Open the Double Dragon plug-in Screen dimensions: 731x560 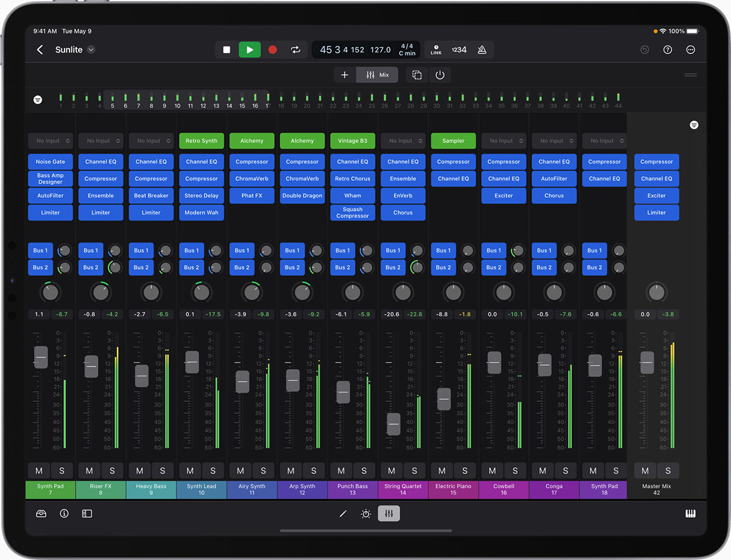point(302,196)
